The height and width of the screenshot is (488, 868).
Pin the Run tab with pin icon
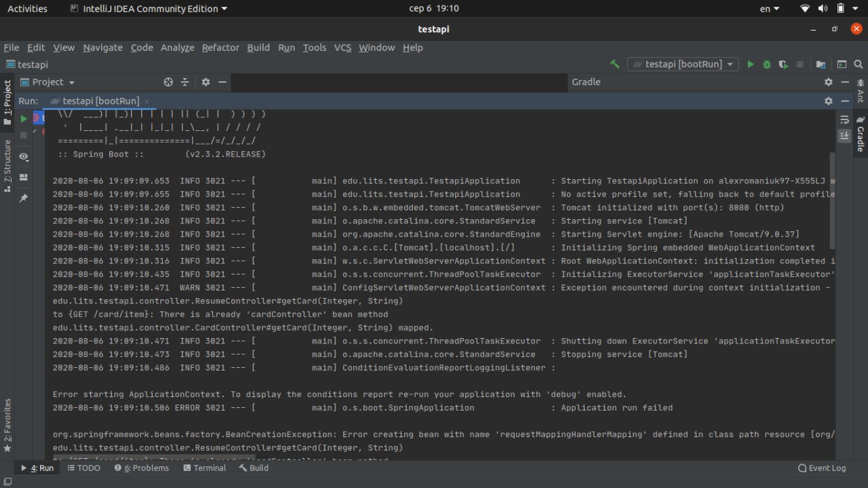point(24,198)
